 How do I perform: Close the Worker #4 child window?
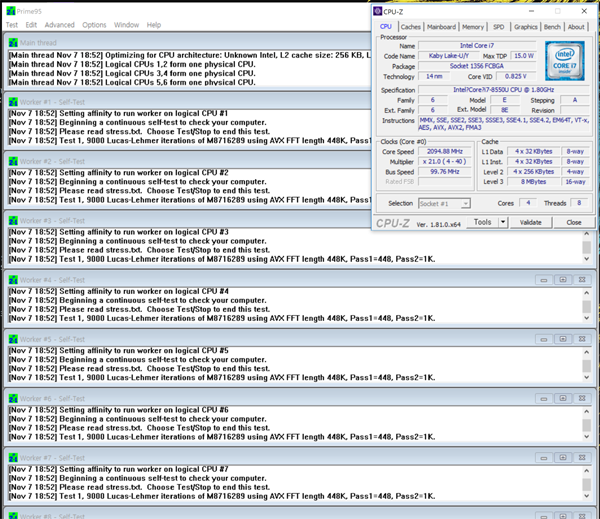coord(582,280)
